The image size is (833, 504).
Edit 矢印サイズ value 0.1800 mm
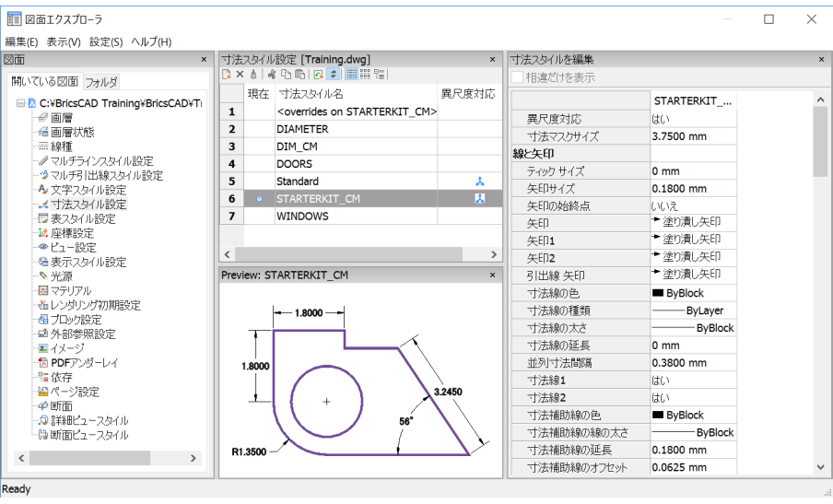point(693,189)
